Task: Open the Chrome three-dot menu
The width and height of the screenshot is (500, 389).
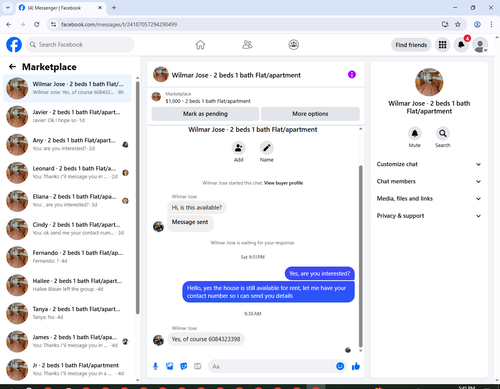Action: tap(491, 24)
